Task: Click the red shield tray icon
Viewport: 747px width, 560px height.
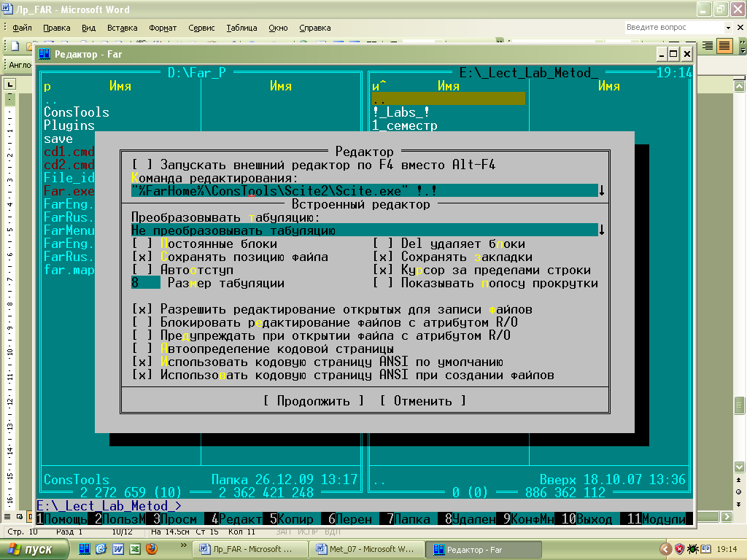Action: click(x=679, y=549)
